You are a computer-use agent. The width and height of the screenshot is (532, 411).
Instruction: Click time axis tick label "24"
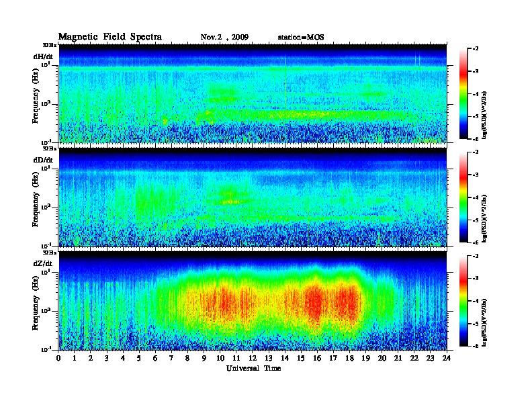pyautogui.click(x=447, y=358)
